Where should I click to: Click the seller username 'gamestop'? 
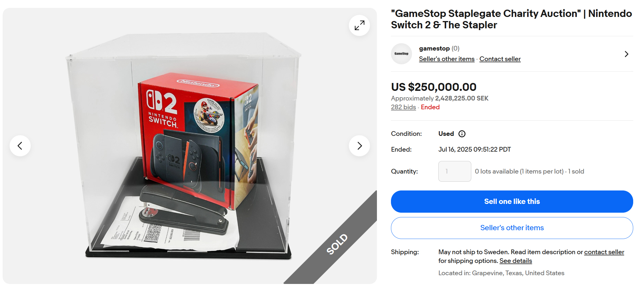(x=434, y=48)
